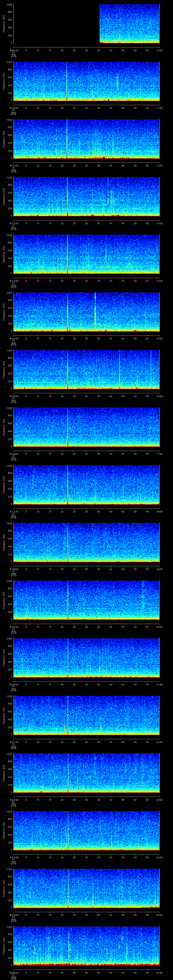The width and height of the screenshot is (173, 980).
Task: Click the 21:00 end time label
Action: [159, 684]
